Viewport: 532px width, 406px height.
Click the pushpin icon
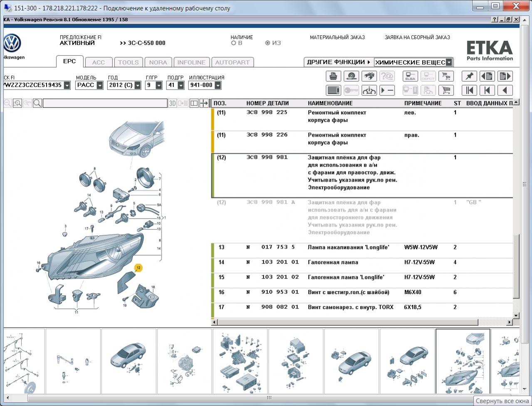[x=469, y=76]
